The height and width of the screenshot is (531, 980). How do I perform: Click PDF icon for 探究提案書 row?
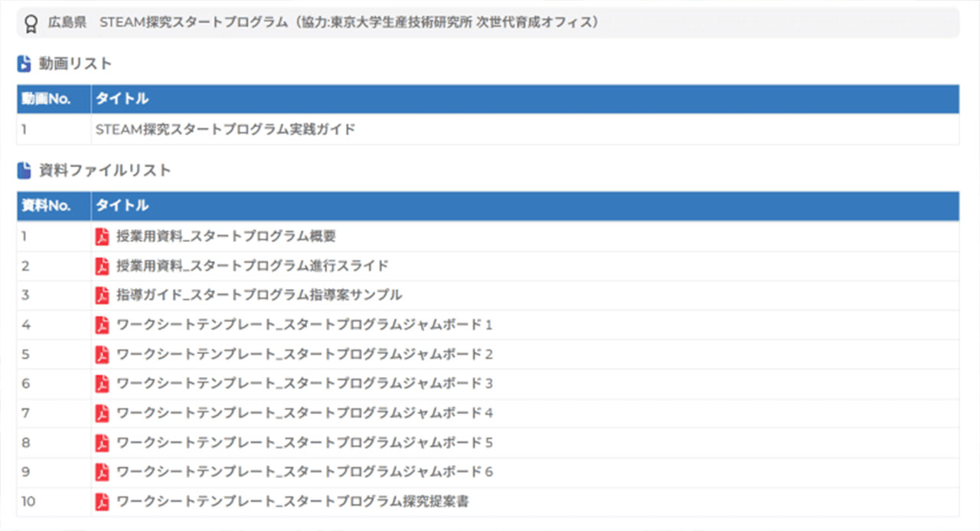102,502
